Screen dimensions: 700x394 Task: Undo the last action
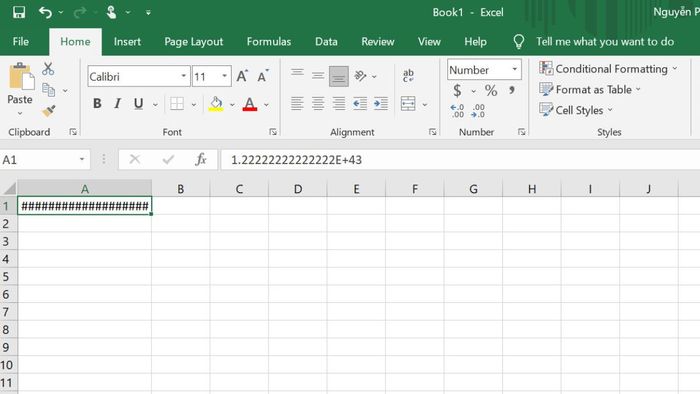click(45, 12)
